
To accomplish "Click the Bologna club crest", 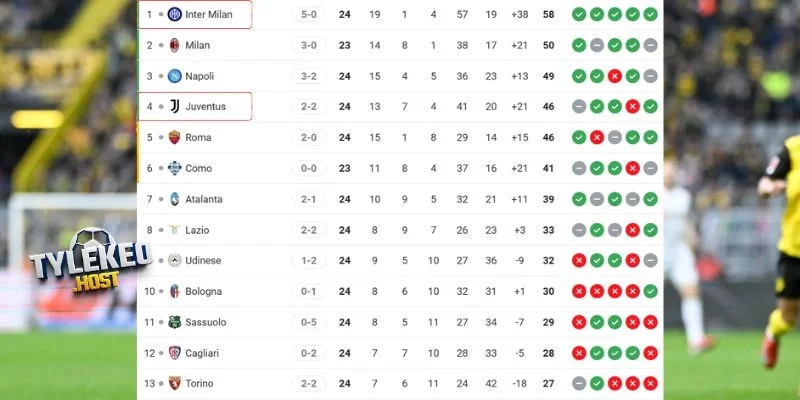I will pos(174,291).
